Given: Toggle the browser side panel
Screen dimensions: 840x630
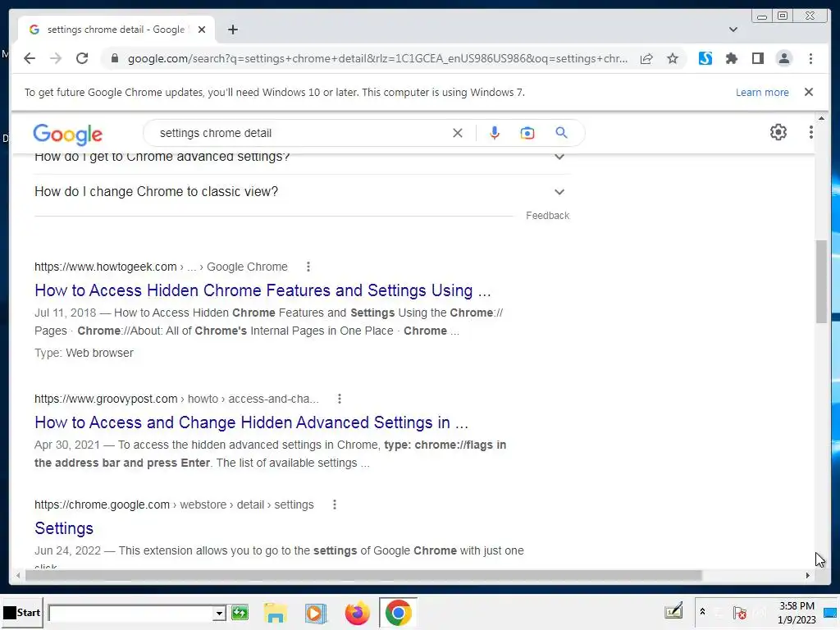Looking at the screenshot, I should 757,58.
